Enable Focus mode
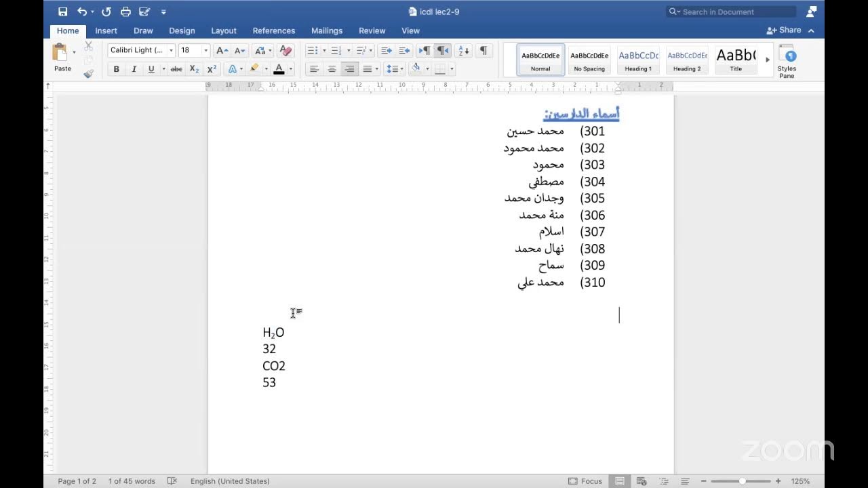This screenshot has height=488, width=868. pyautogui.click(x=585, y=481)
